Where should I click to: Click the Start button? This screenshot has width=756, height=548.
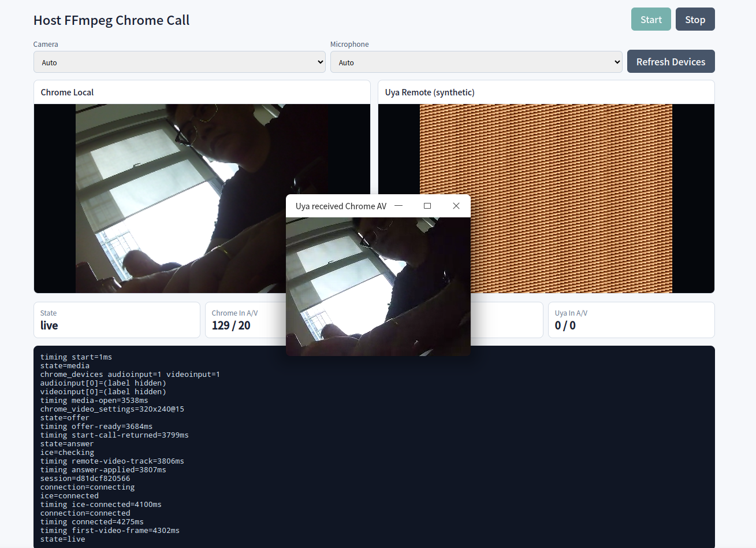651,19
